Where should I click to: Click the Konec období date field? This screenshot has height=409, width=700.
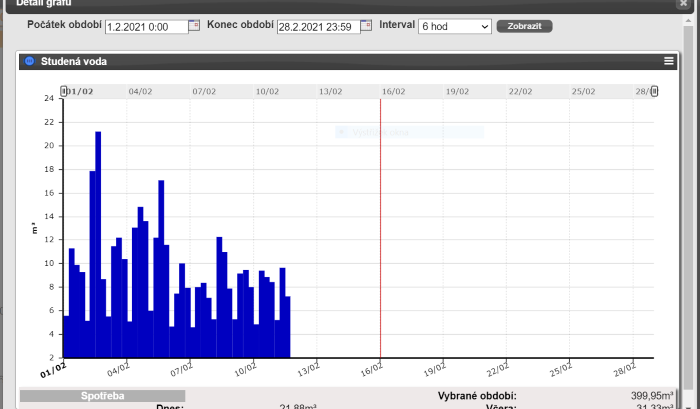[317, 26]
